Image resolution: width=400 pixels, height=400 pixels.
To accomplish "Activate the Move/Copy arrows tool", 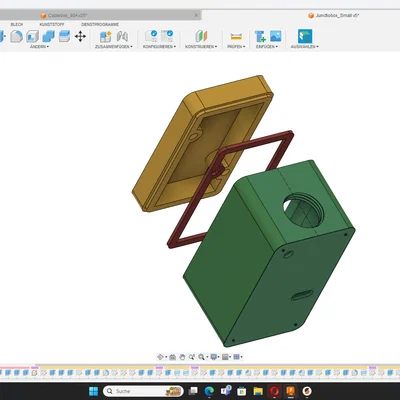I will [x=80, y=36].
